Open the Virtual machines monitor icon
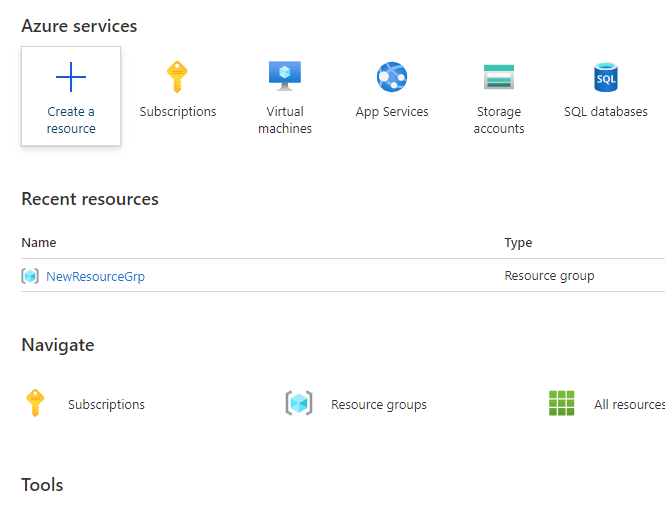Image resolution: width=665 pixels, height=525 pixels. pyautogui.click(x=285, y=76)
